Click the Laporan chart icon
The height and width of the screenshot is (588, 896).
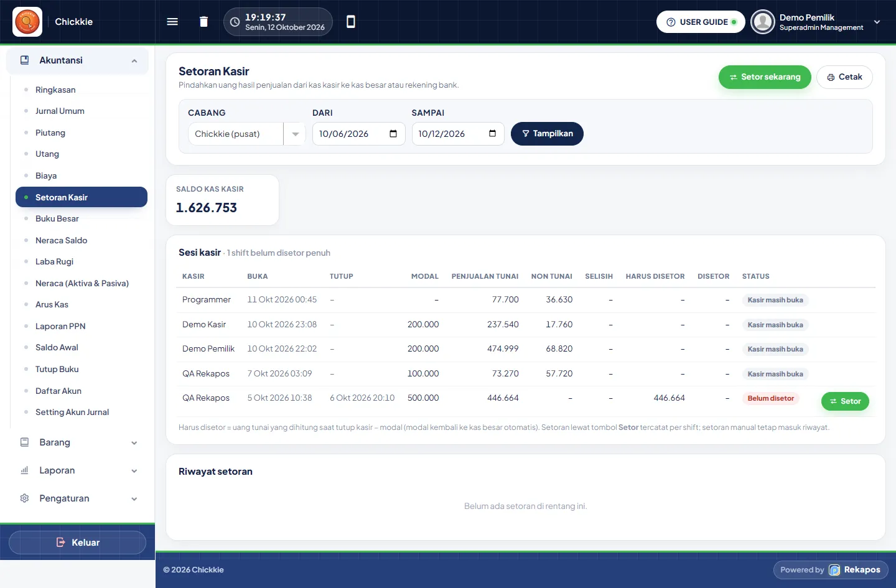(25, 470)
